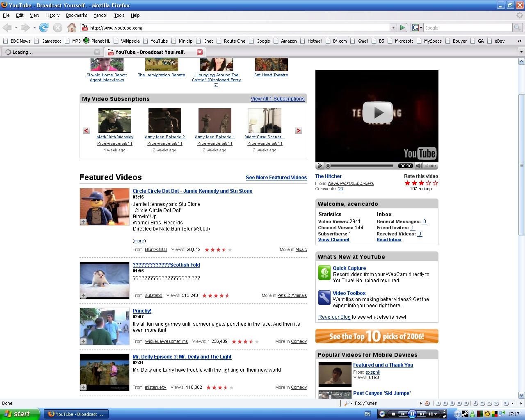Image resolution: width=525 pixels, height=420 pixels.
Task: Click the video player seek bar
Action: pos(359,166)
